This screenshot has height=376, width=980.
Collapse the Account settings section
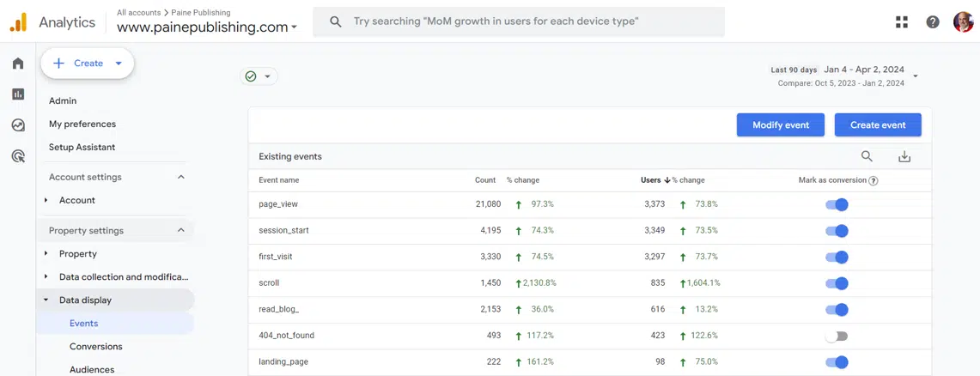pos(180,177)
